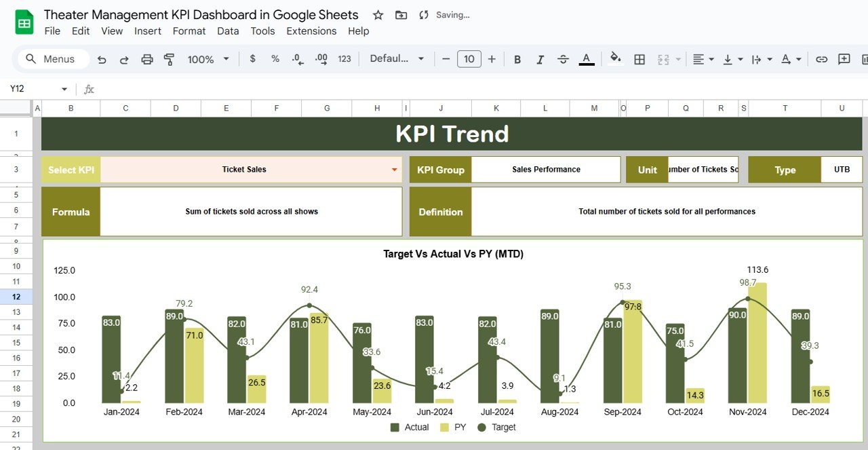Screen dimensions: 868x450
Task: Click the increase font size plus button
Action: (492, 59)
